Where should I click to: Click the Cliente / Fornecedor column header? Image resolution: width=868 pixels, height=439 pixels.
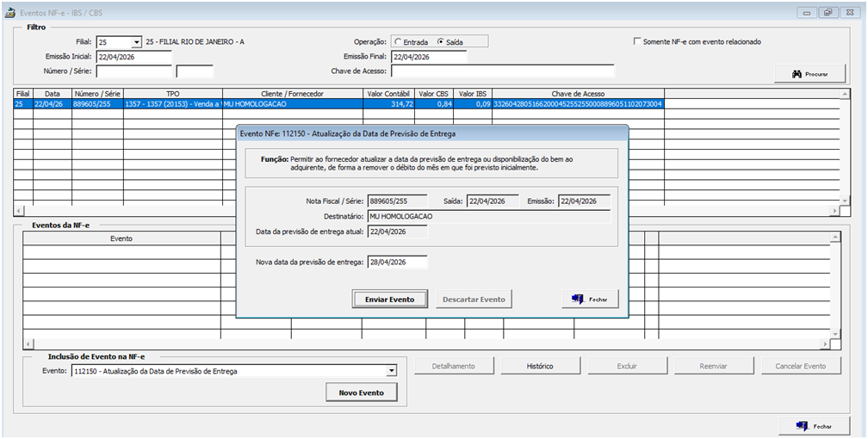[x=292, y=93]
